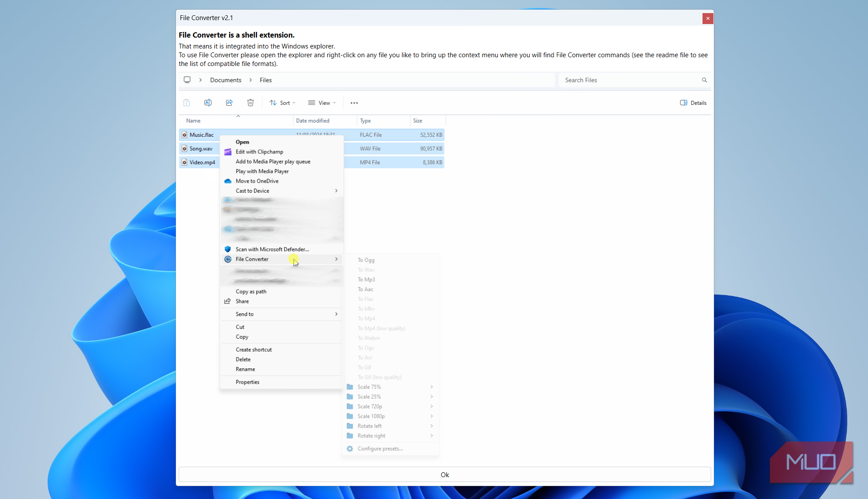Click the This PC monitor icon in breadcrumb
The height and width of the screenshot is (499, 868).
[187, 80]
